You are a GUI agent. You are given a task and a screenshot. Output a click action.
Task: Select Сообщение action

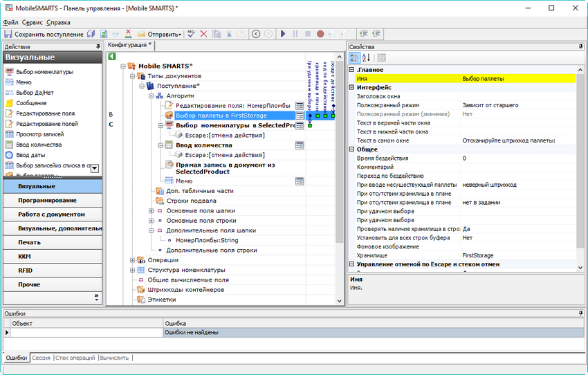pos(31,103)
